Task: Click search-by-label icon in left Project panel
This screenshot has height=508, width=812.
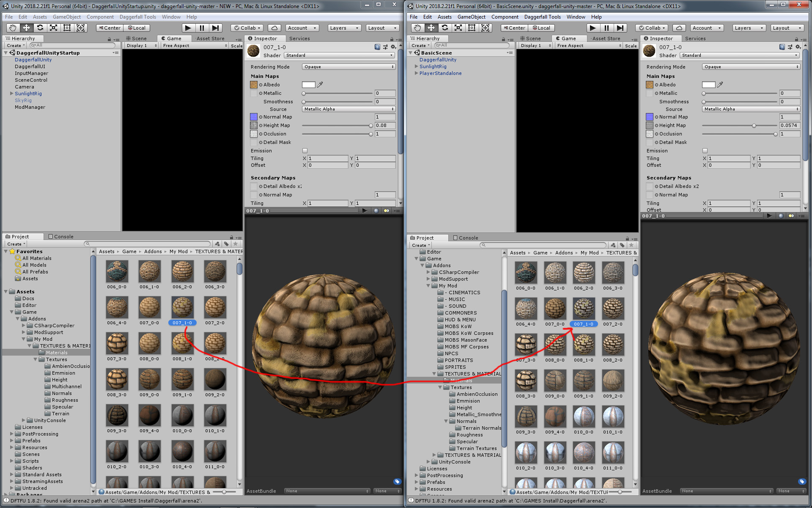Action: click(226, 244)
